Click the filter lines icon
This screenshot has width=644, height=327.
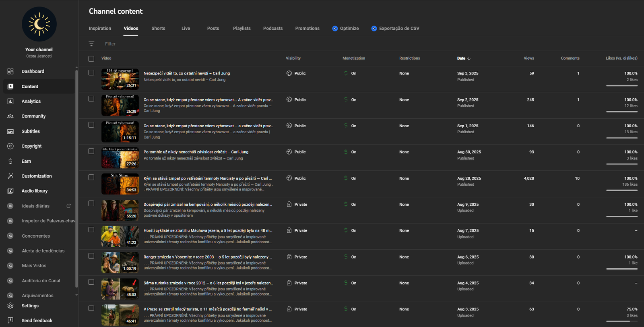(x=91, y=44)
